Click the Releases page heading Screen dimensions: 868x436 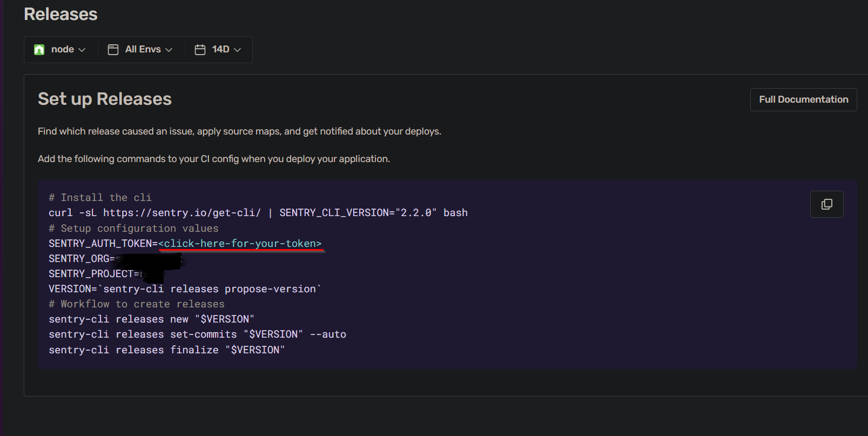60,14
